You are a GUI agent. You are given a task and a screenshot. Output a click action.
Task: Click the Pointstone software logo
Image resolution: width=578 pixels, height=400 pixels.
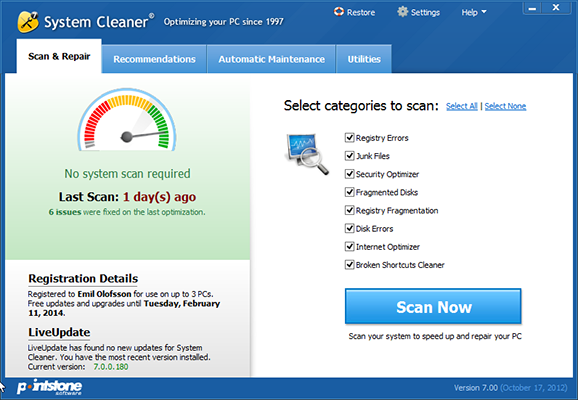click(49, 387)
